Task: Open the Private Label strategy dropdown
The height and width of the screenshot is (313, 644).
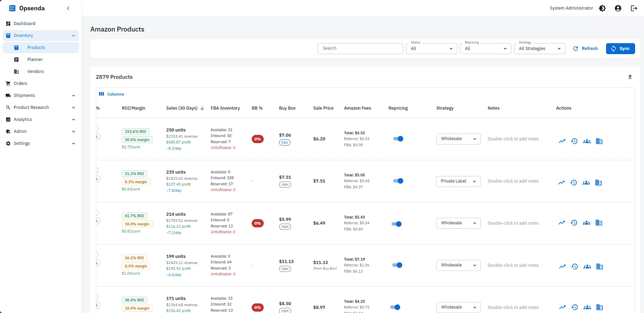Action: 458,181
